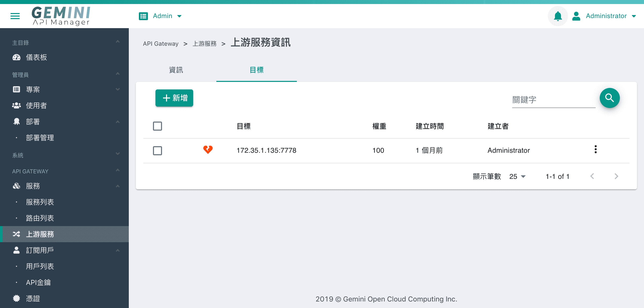
Task: Click the 新增 add button
Action: click(174, 98)
